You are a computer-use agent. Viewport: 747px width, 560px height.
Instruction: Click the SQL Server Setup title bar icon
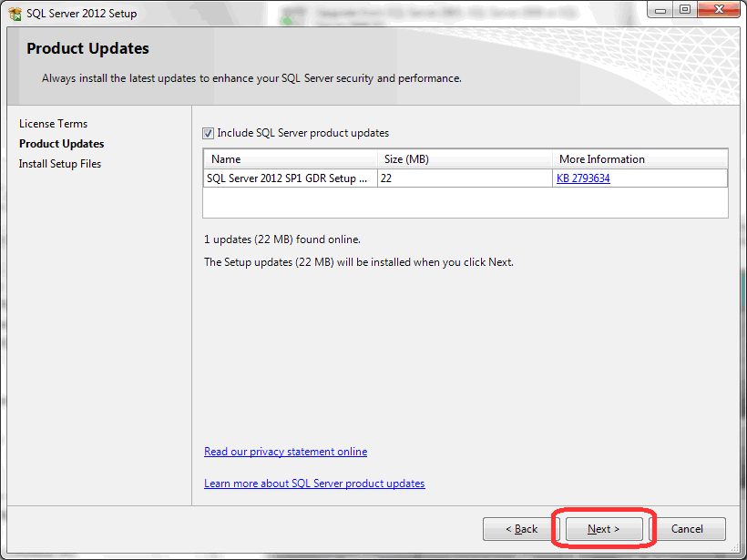click(15, 14)
